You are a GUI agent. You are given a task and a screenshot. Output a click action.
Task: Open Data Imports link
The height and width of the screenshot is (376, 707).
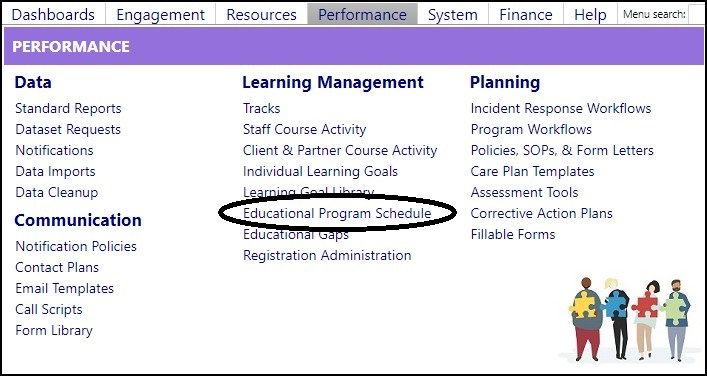coord(55,171)
